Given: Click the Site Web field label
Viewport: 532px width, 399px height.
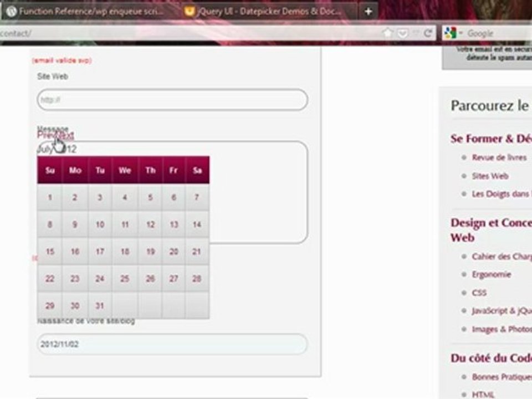Looking at the screenshot, I should 53,76.
